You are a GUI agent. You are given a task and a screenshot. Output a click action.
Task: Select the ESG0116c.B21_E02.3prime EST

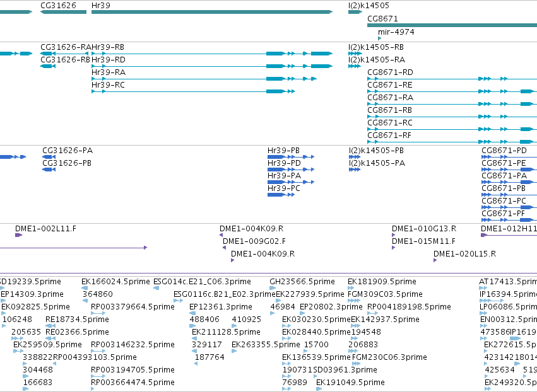pyautogui.click(x=178, y=301)
